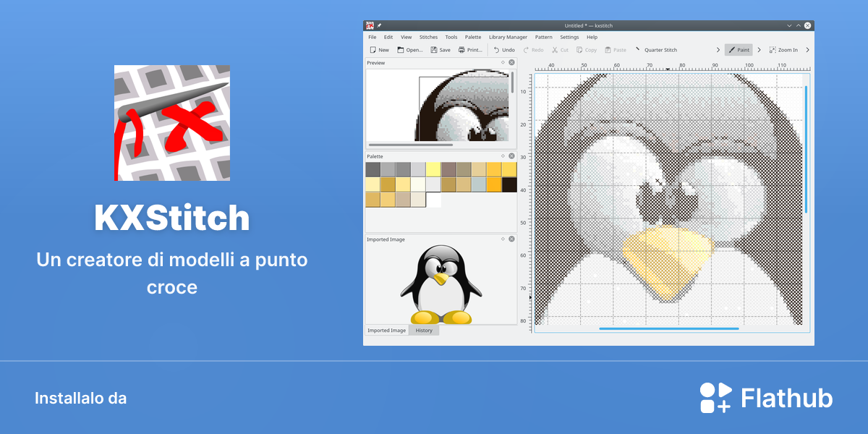Click the KXStitch heading text
This screenshot has width=868, height=434.
coord(172,217)
